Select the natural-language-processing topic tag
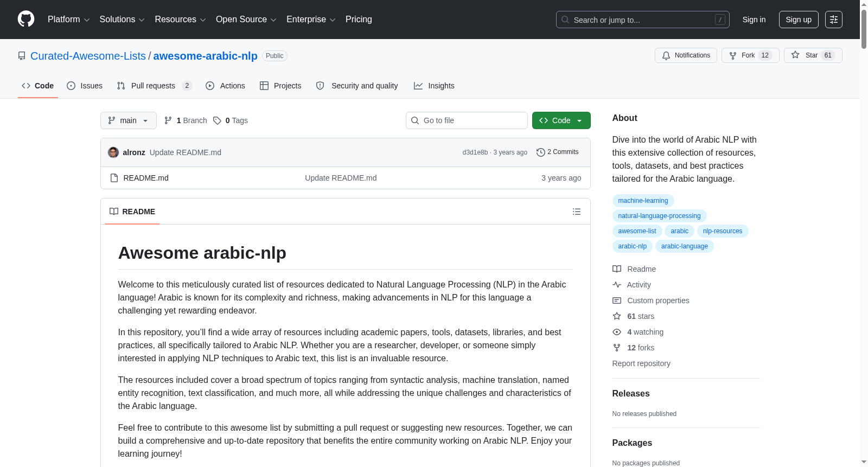 [x=659, y=216]
